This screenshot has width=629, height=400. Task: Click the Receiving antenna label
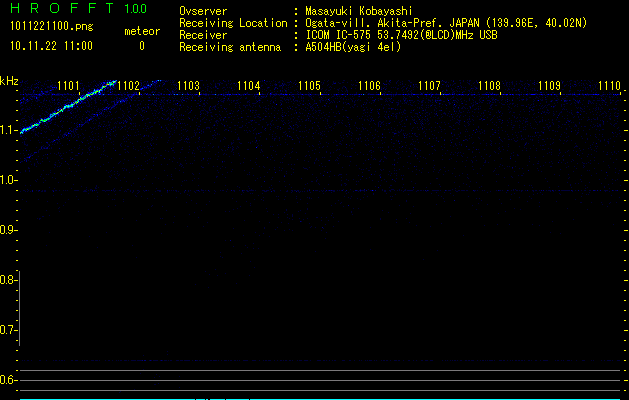[230, 47]
